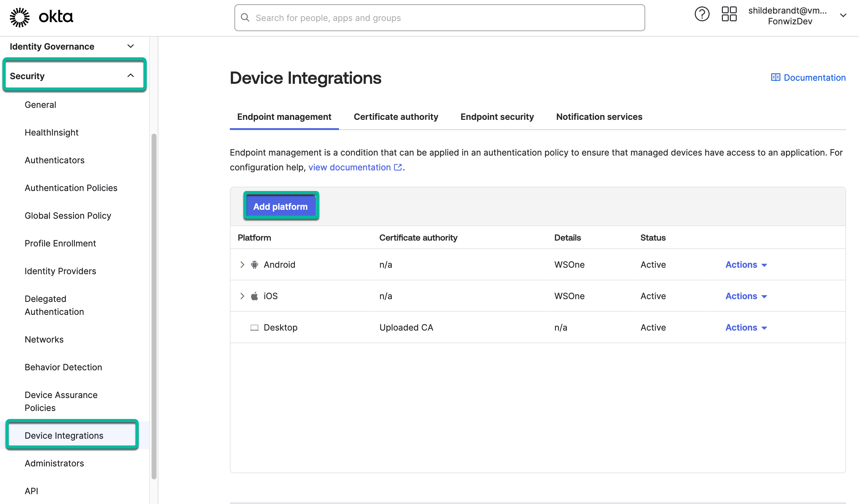Click the Apple icon in the iOS row
This screenshot has height=504, width=859.
254,296
